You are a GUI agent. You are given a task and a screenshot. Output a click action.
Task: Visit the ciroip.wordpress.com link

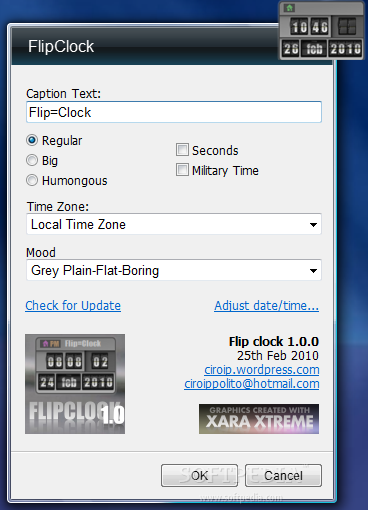tap(262, 370)
